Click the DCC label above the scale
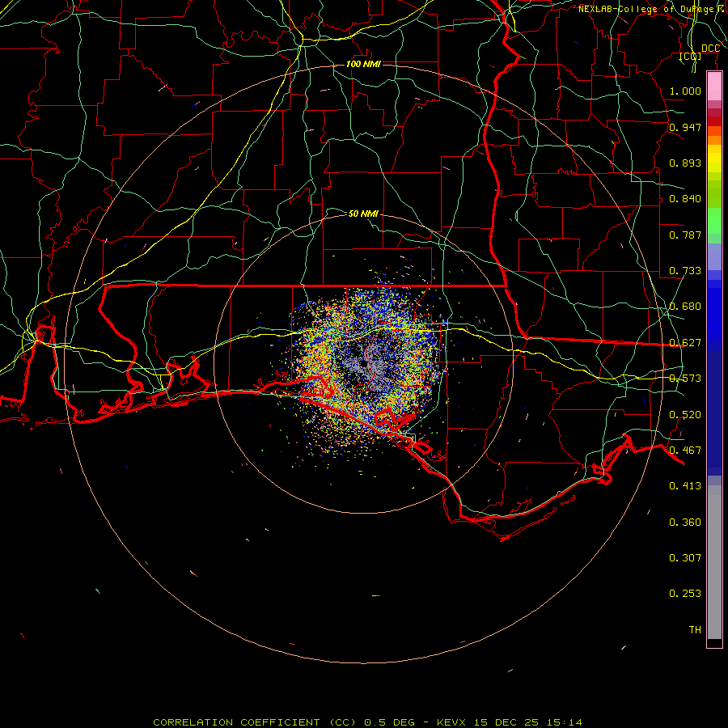Viewport: 728px width, 728px height. [710, 49]
